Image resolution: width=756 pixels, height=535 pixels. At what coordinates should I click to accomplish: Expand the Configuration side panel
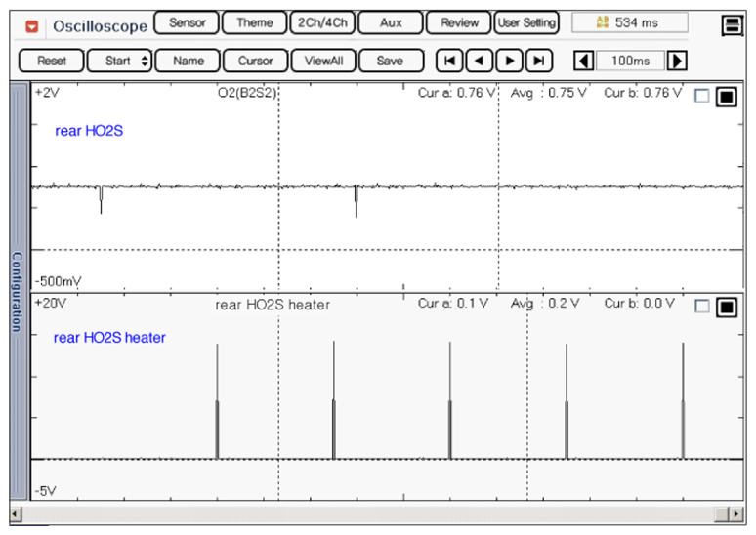(17, 291)
